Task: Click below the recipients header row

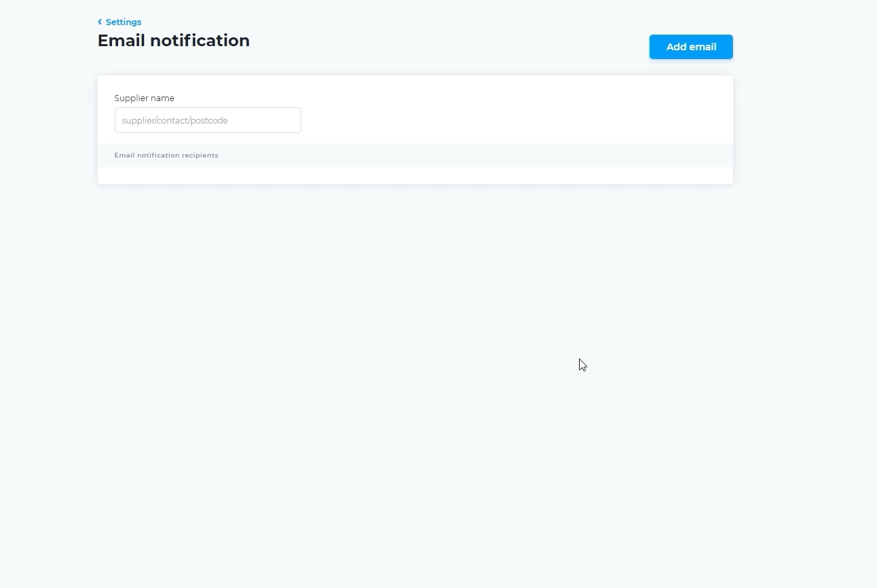Action: (x=415, y=175)
